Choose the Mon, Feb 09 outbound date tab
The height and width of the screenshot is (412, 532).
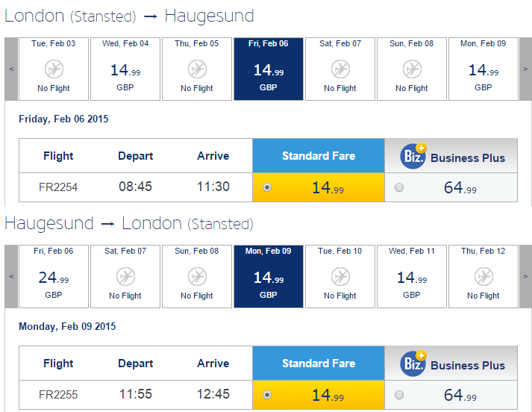coord(484,69)
